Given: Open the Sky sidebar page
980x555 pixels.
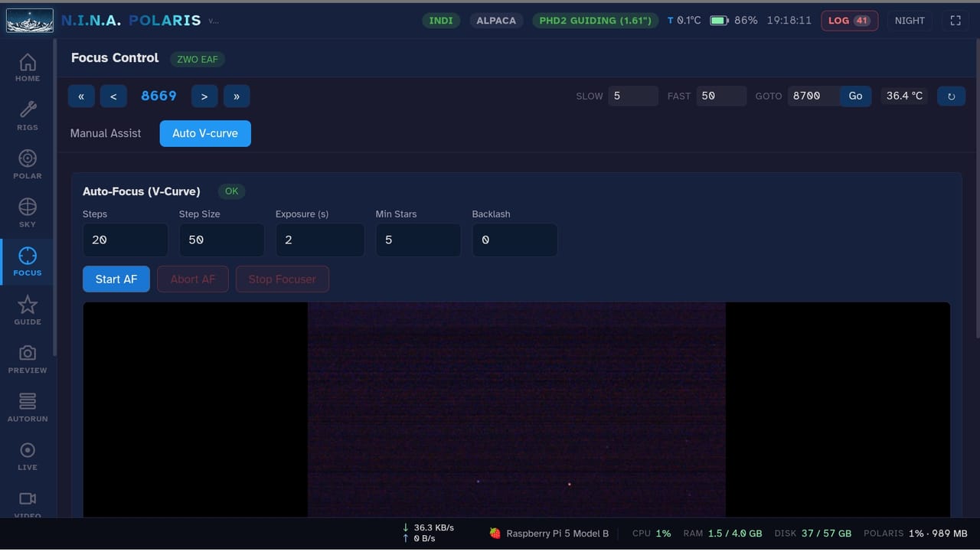Looking at the screenshot, I should coord(28,214).
